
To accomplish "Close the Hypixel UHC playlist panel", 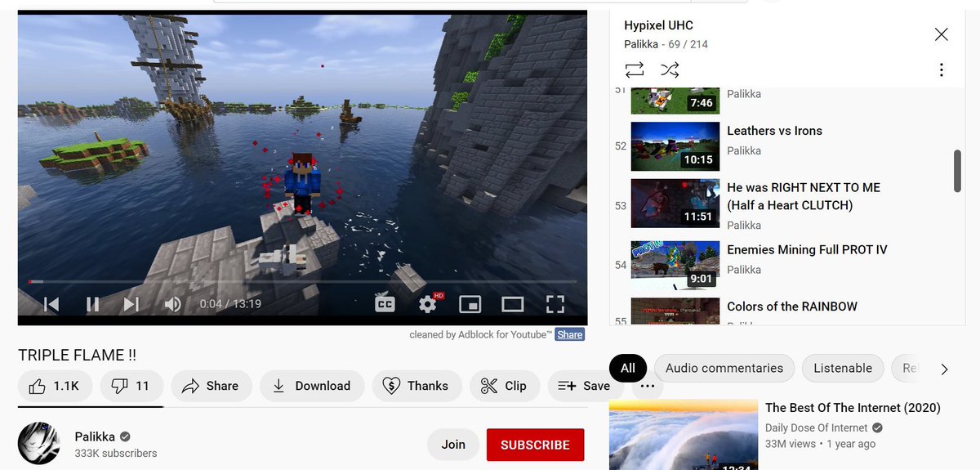I will (x=941, y=34).
